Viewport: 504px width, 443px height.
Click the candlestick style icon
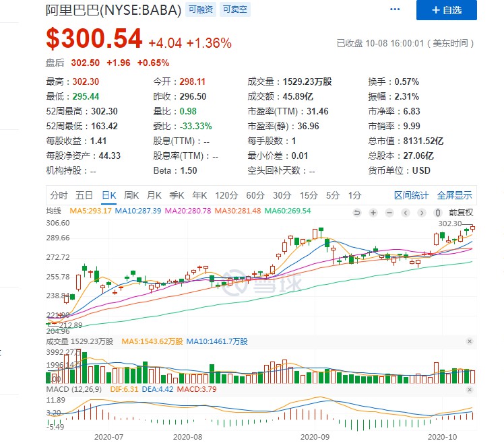point(438,212)
